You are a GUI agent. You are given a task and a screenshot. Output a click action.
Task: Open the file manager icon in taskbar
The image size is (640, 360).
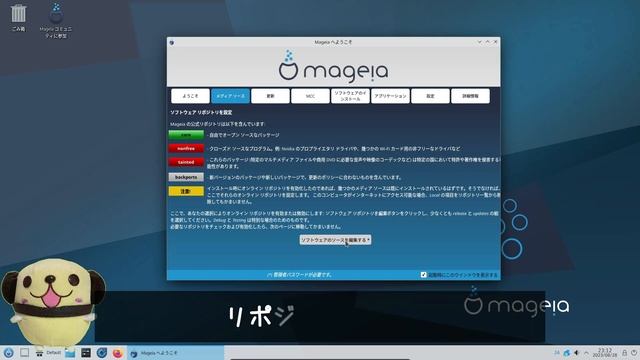(x=70, y=353)
